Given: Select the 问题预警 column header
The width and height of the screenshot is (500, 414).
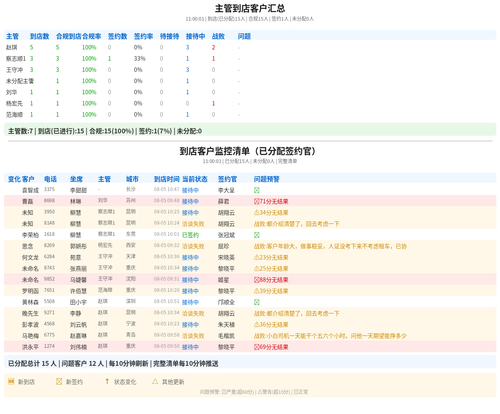Looking at the screenshot, I should 267,179.
